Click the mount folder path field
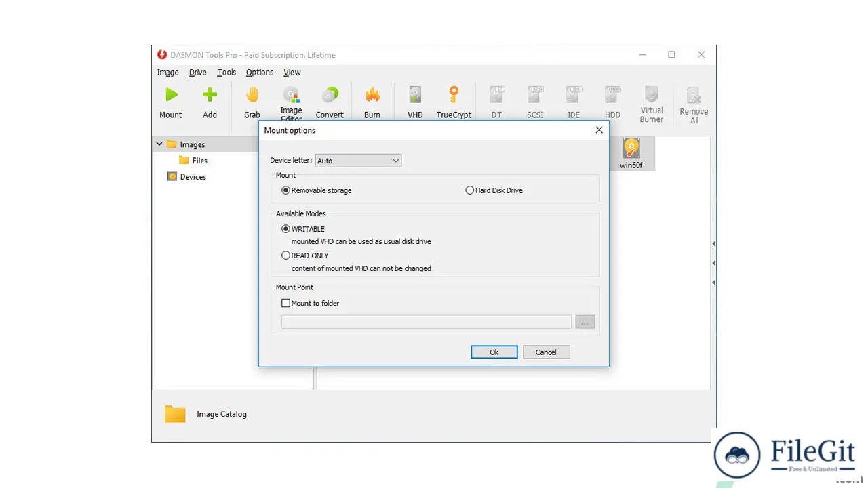The image size is (868, 488). tap(426, 322)
